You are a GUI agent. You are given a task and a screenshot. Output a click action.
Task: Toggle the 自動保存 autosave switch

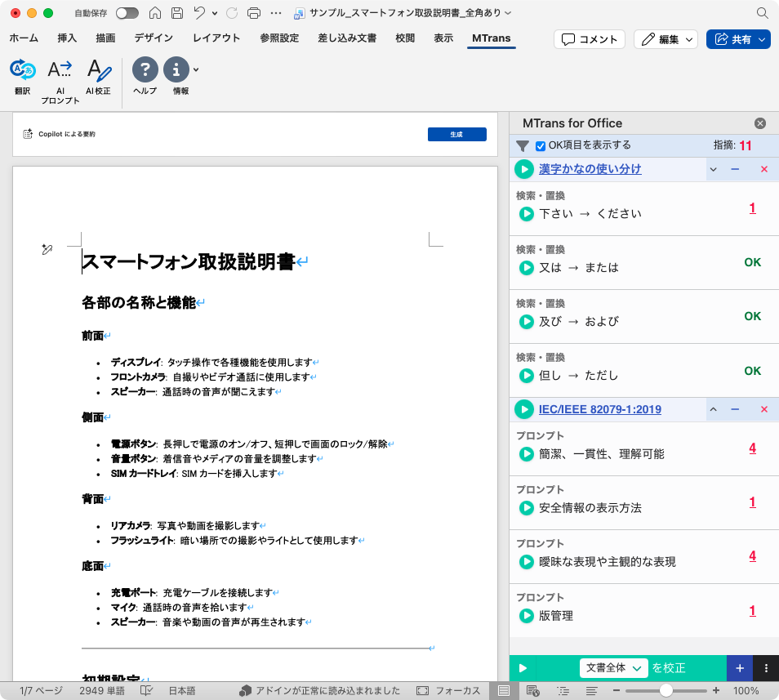[x=127, y=13]
